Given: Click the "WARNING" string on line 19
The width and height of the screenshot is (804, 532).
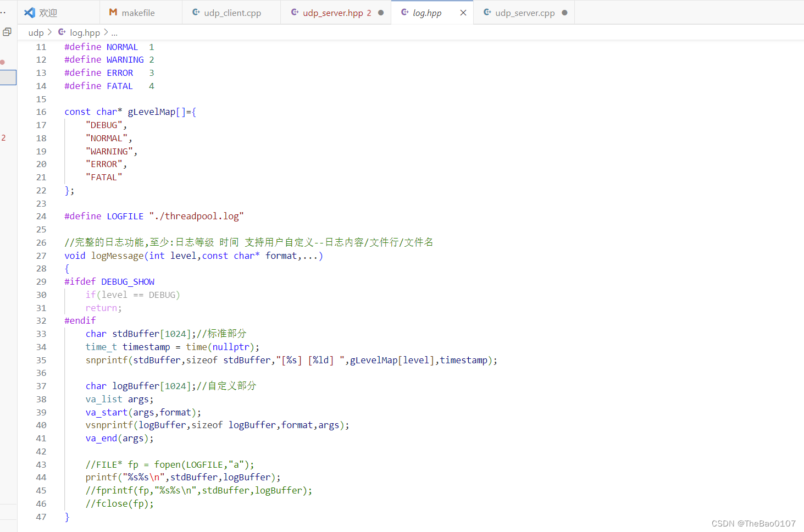Looking at the screenshot, I should point(109,152).
